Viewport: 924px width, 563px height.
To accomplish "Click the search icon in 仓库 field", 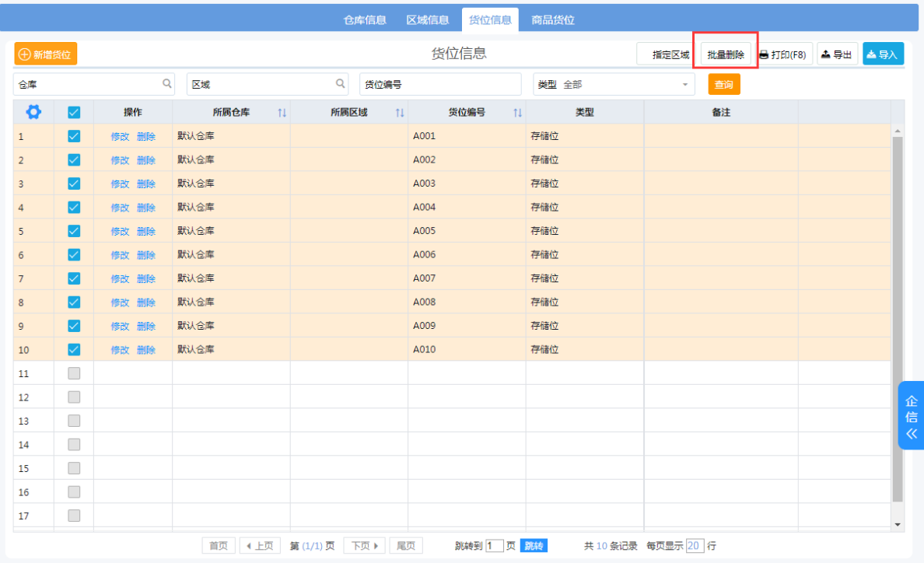I will coord(166,84).
